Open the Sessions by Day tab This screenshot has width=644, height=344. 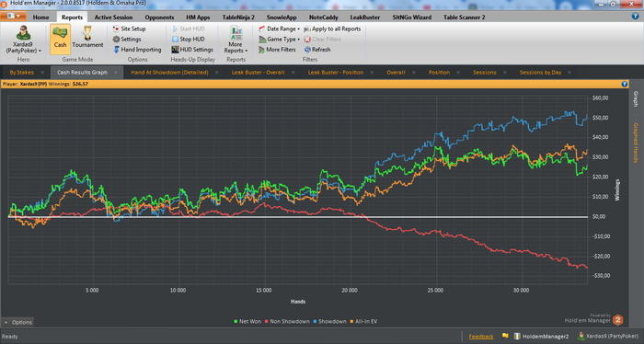point(540,73)
